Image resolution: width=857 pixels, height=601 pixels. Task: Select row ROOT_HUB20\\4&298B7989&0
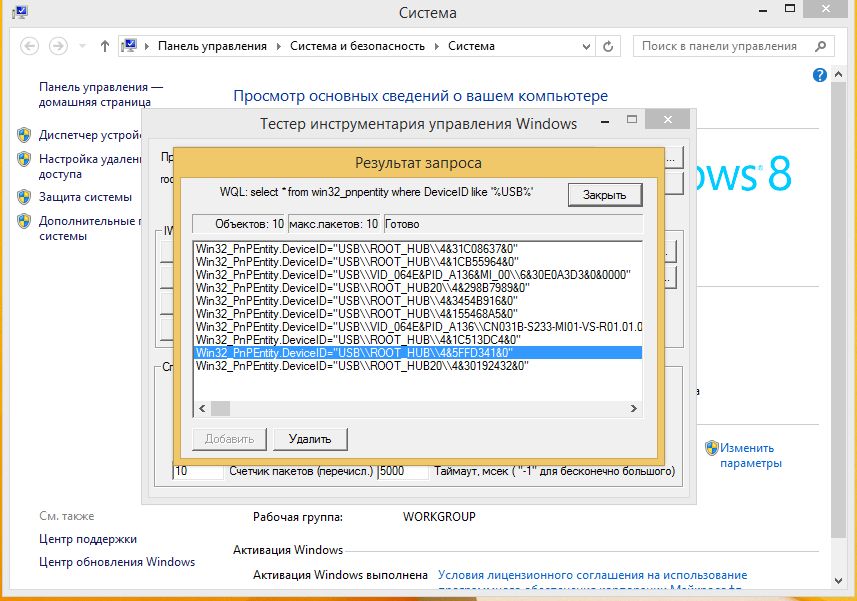(x=418, y=288)
